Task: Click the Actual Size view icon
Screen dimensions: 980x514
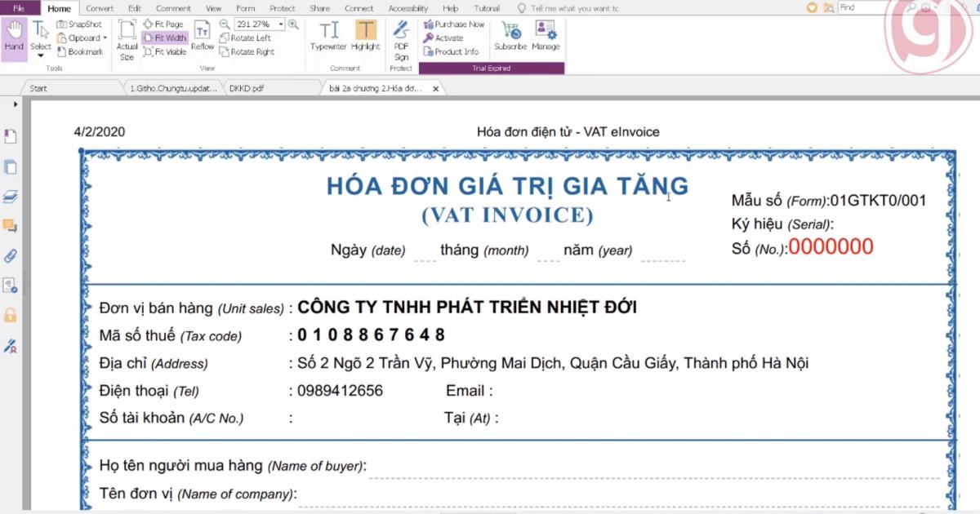Action: coord(127,37)
